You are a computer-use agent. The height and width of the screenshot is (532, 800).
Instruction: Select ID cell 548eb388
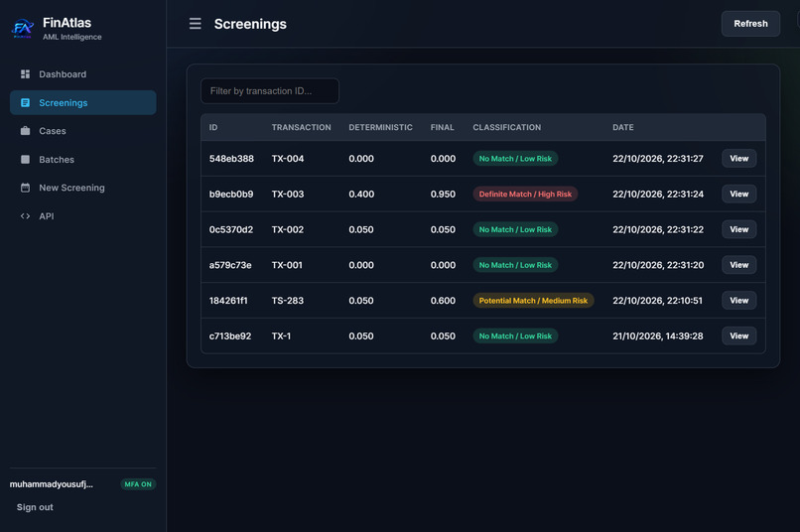click(231, 159)
